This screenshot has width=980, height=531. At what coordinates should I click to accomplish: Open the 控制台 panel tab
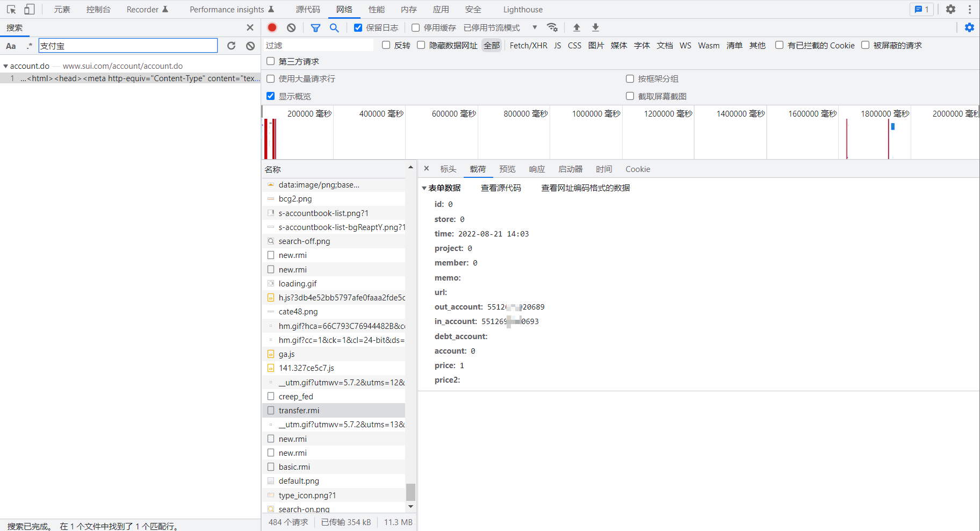point(98,9)
